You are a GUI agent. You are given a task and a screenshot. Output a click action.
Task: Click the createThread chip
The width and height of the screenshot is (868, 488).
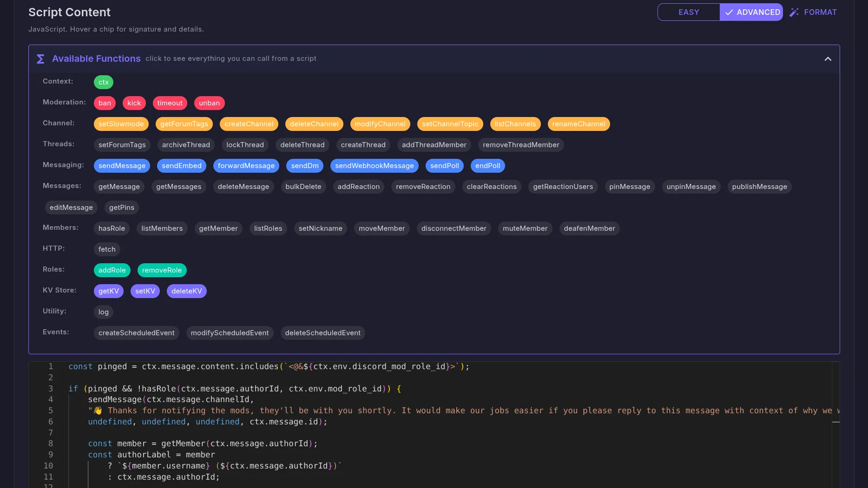point(363,145)
